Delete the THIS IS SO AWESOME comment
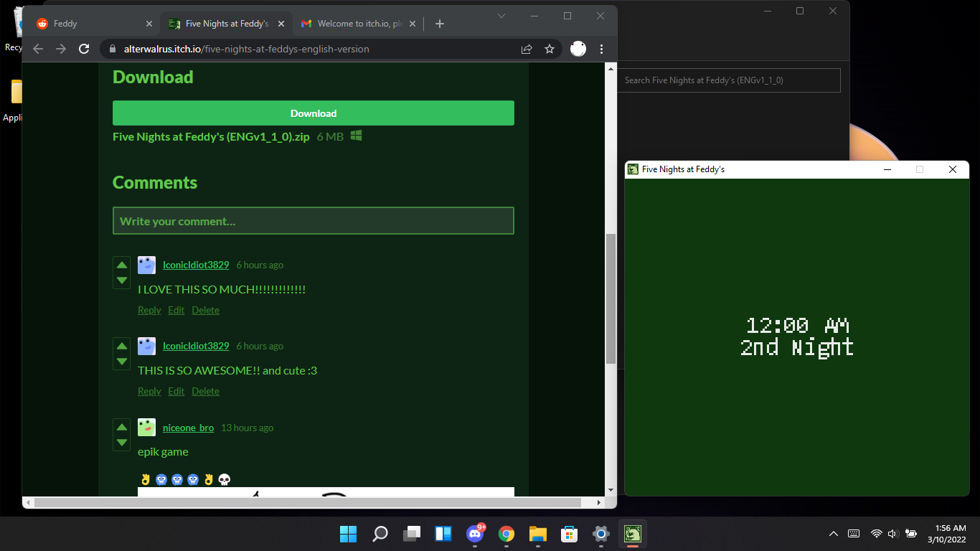The image size is (980, 551). coord(205,391)
